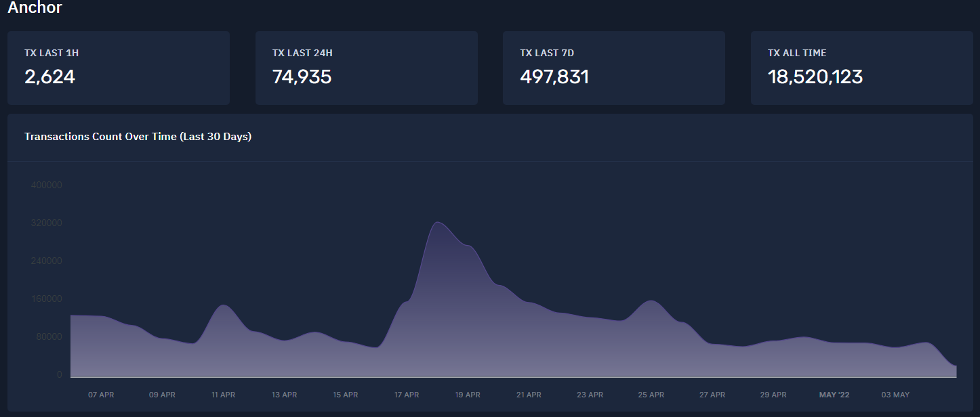Click the 74,935 transactions value
This screenshot has width=980, height=417.
click(302, 77)
